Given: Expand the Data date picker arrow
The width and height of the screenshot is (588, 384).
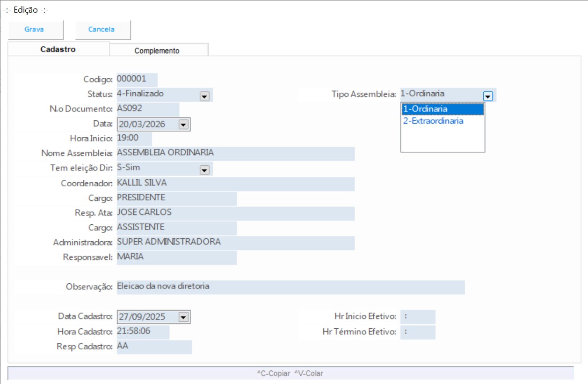Looking at the screenshot, I should (x=183, y=125).
